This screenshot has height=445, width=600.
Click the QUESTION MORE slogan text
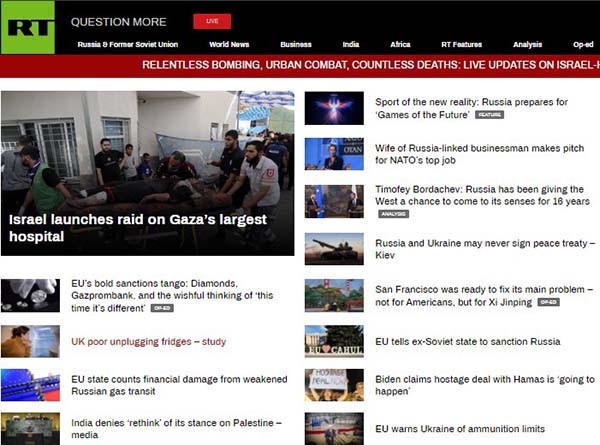pos(119,22)
